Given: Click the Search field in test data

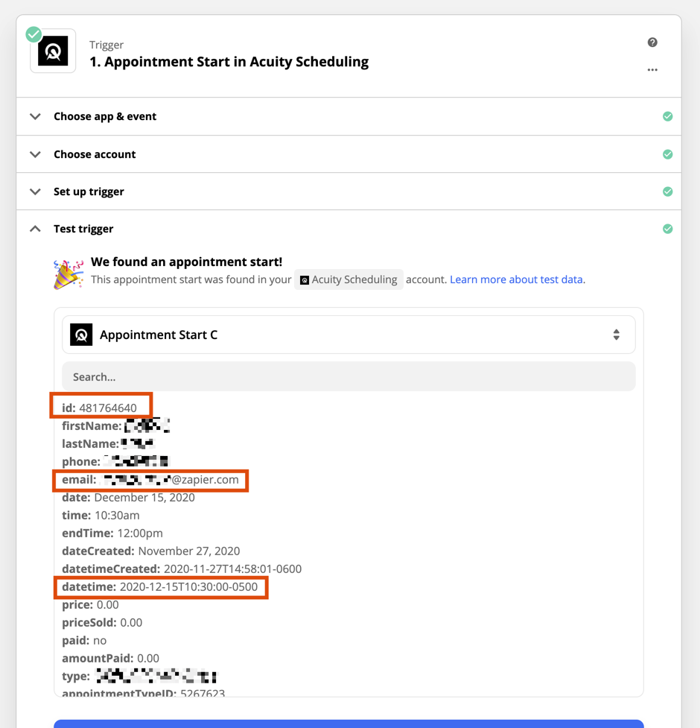Looking at the screenshot, I should [349, 376].
